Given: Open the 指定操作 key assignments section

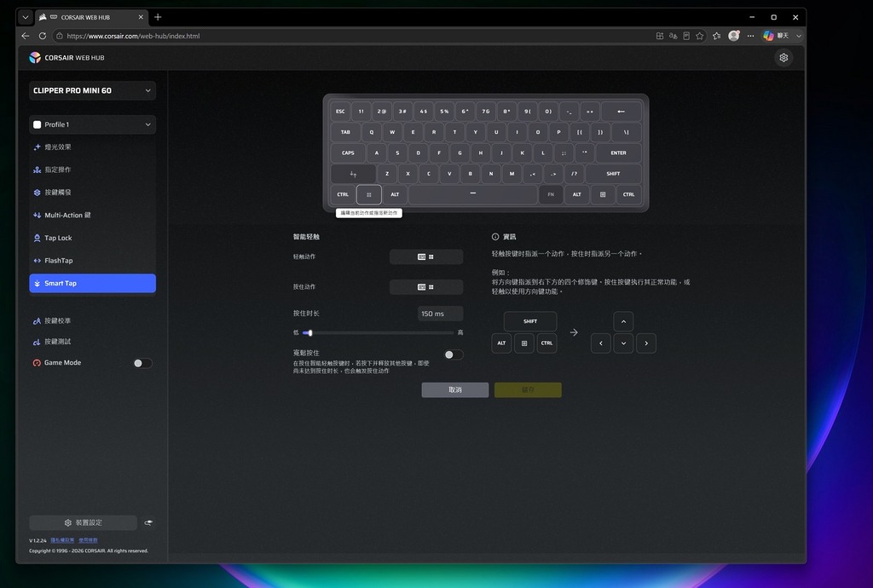Looking at the screenshot, I should point(92,170).
